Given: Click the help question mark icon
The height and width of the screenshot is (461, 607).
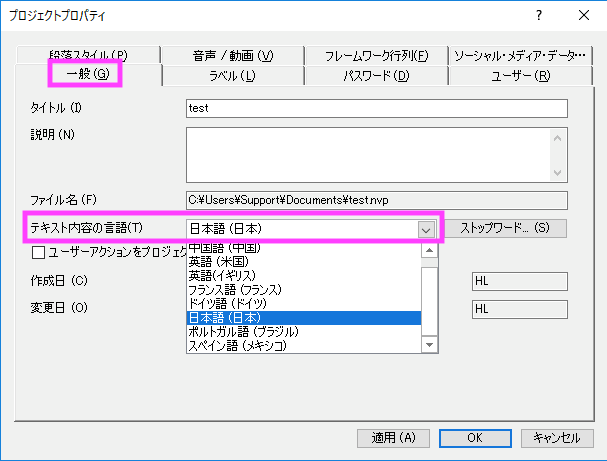Looking at the screenshot, I should pyautogui.click(x=540, y=15).
